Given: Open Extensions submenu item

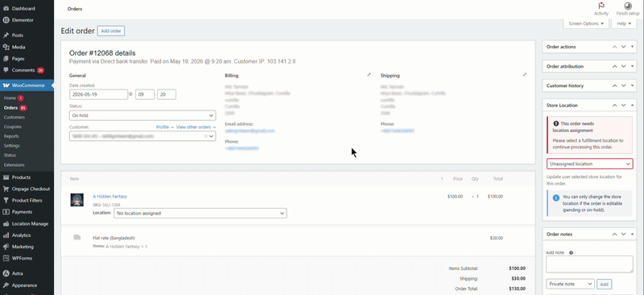Looking at the screenshot, I should [x=14, y=165].
